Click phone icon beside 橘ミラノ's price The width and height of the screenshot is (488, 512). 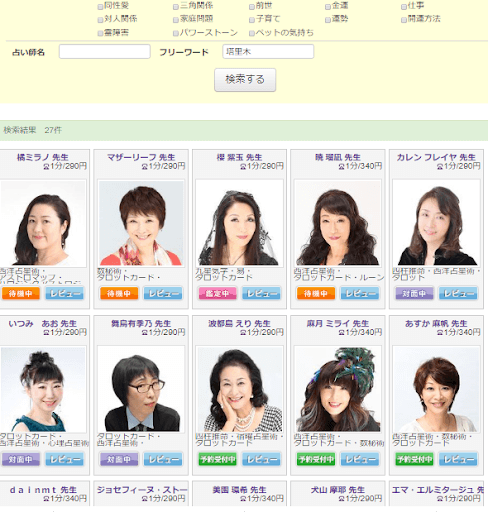pos(46,166)
